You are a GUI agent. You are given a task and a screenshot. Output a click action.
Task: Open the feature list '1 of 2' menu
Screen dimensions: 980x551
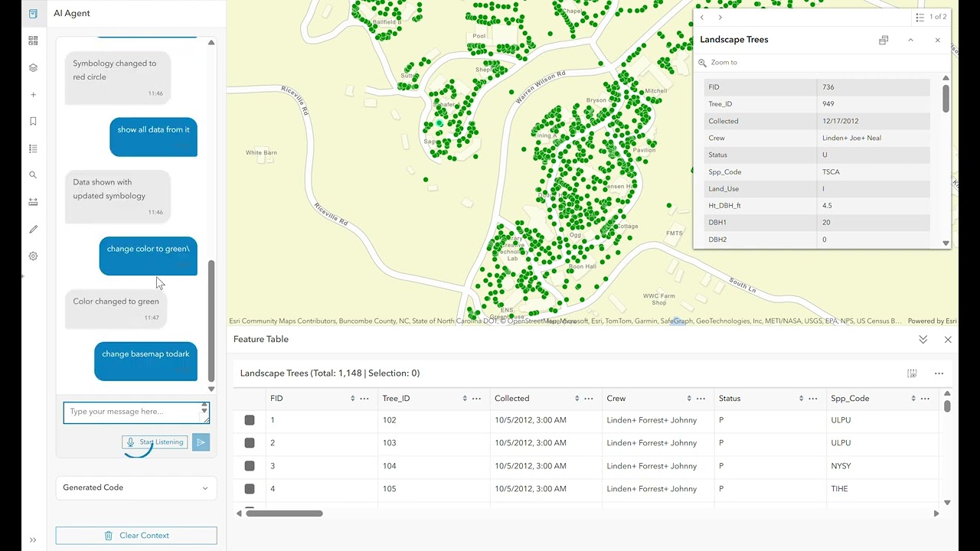(931, 17)
